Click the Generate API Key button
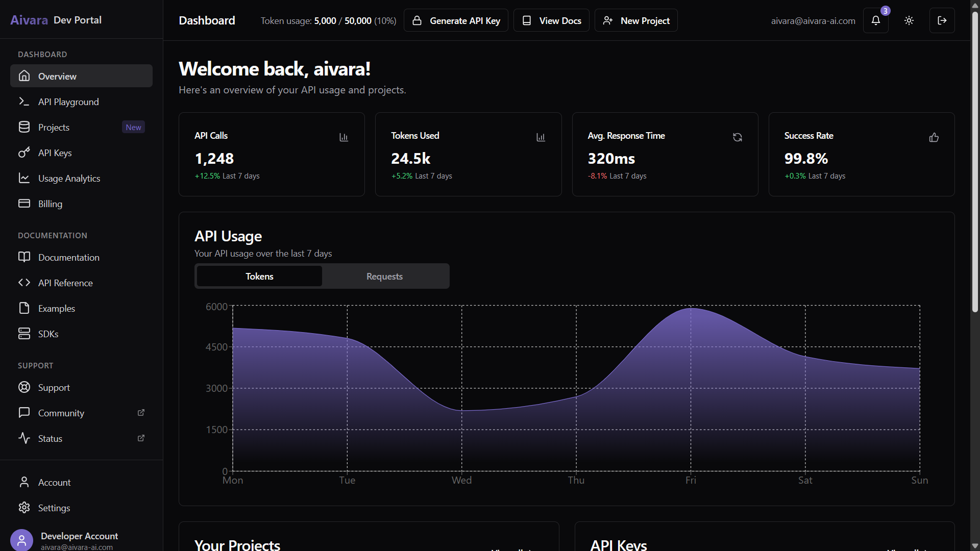Viewport: 980px width, 551px height. (x=456, y=20)
